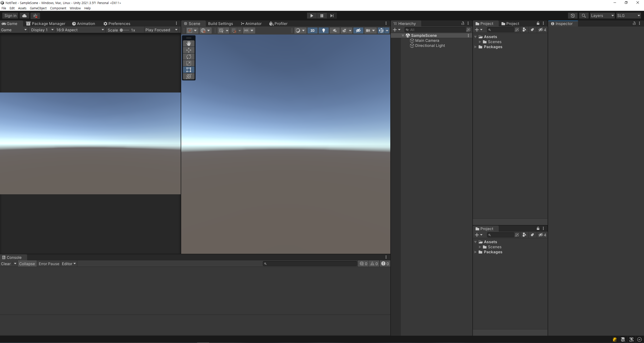Open the 16:9 Aspect dropdown
644x343 pixels.
pos(80,30)
